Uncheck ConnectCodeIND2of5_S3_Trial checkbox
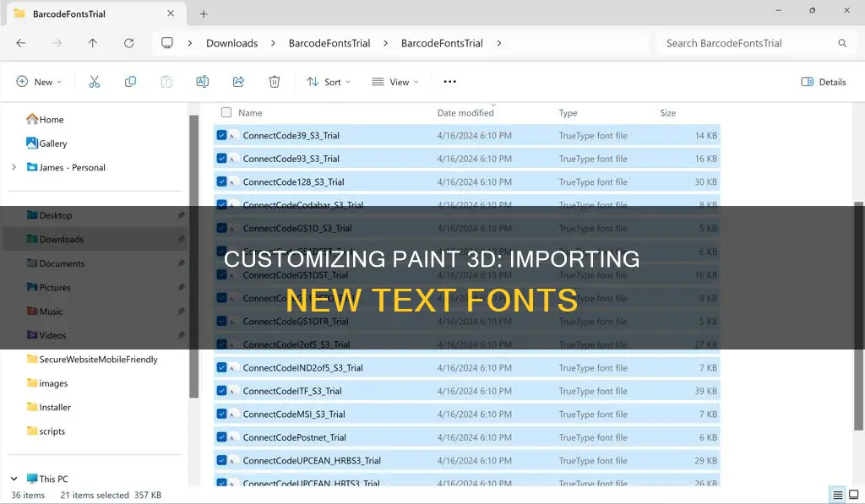Image resolution: width=865 pixels, height=504 pixels. (x=222, y=367)
